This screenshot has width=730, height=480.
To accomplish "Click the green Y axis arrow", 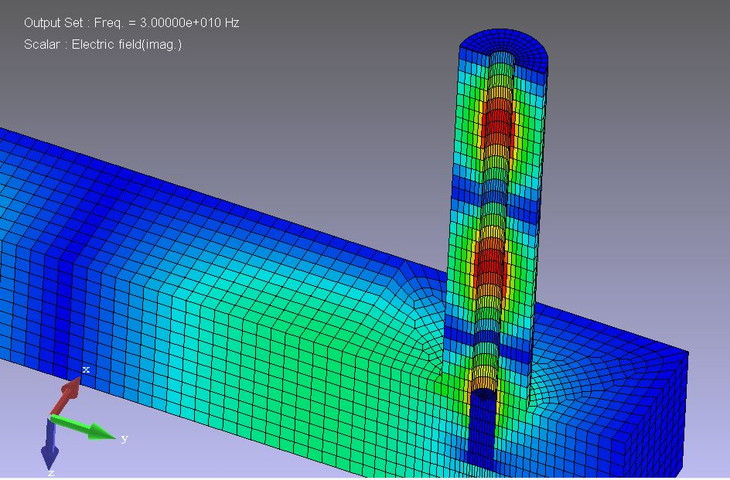I will tap(82, 427).
